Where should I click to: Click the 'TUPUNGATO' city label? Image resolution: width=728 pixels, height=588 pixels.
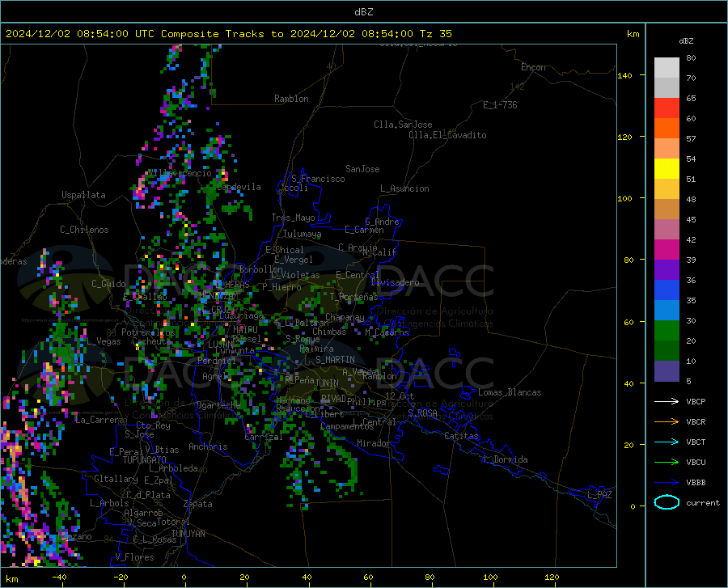145,460
